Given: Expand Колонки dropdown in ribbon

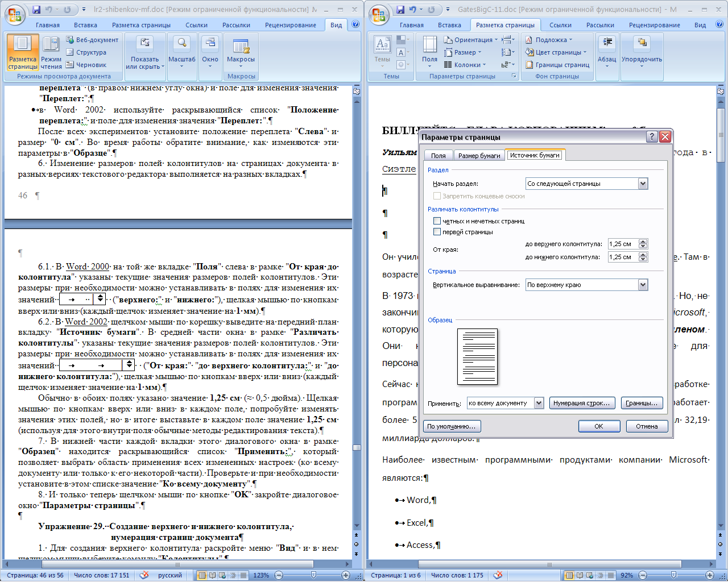Looking at the screenshot, I should click(465, 65).
